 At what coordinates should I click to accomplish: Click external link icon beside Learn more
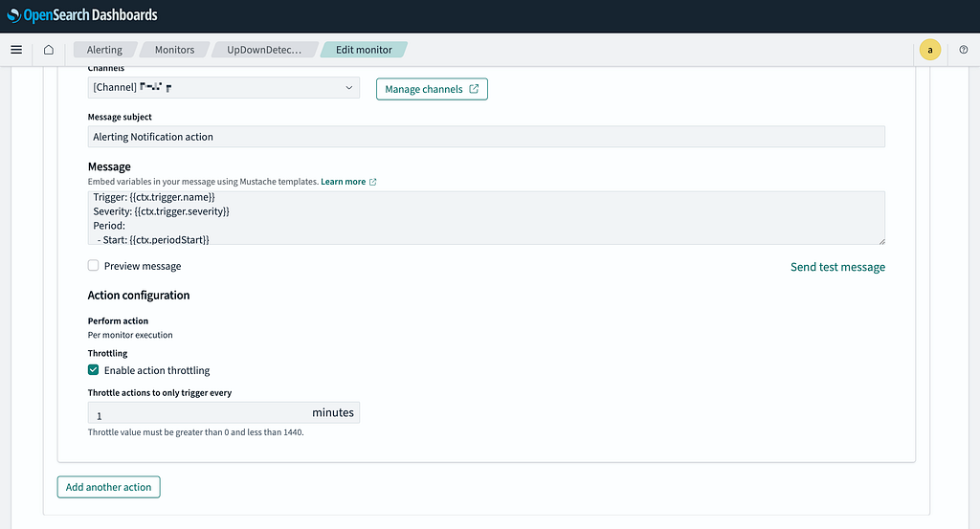[x=373, y=182]
